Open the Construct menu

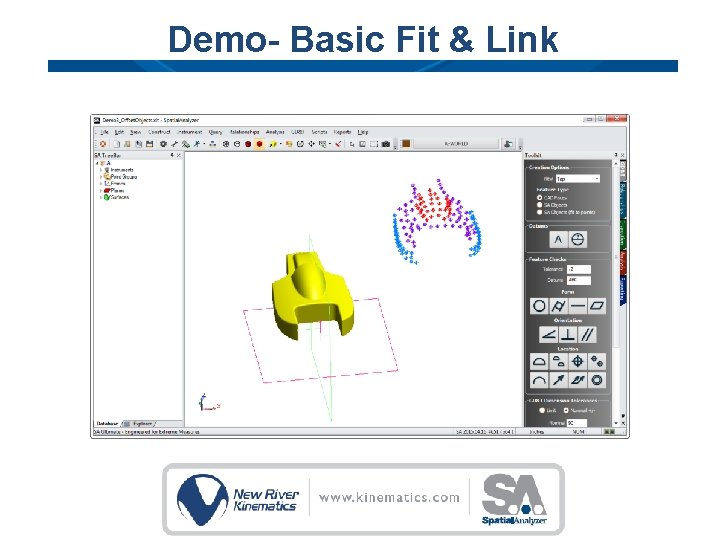159,132
